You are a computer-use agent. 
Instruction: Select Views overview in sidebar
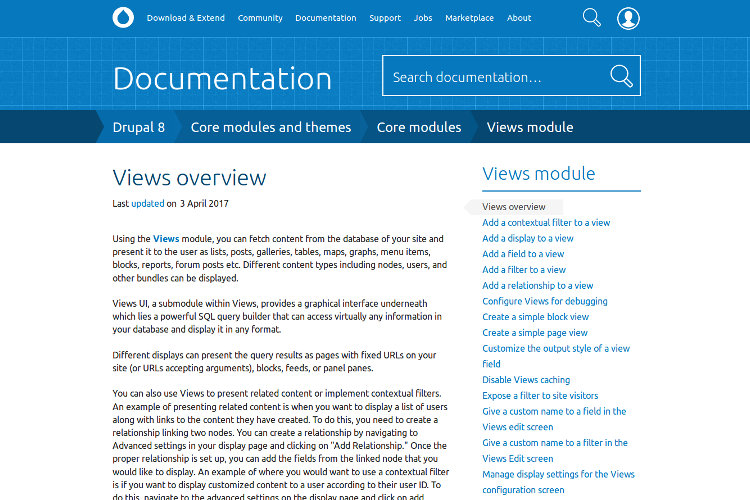click(514, 207)
